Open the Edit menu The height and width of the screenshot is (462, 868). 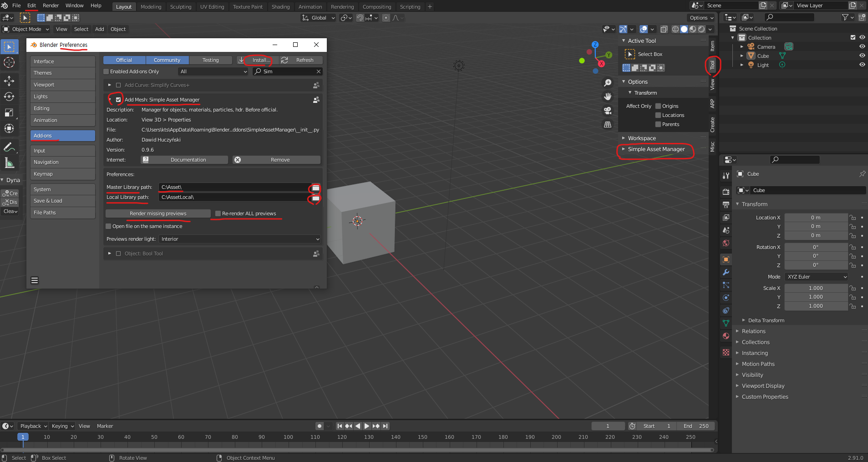coord(31,5)
